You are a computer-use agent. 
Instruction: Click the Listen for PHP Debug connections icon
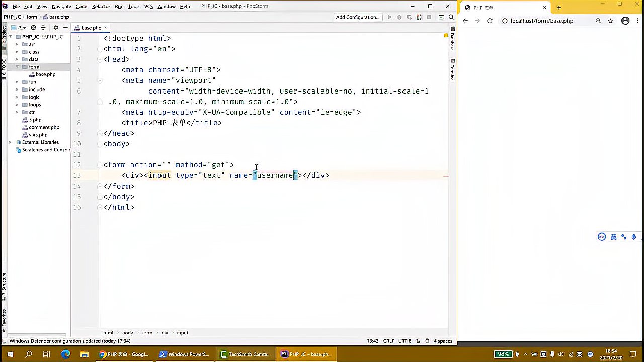419,17
